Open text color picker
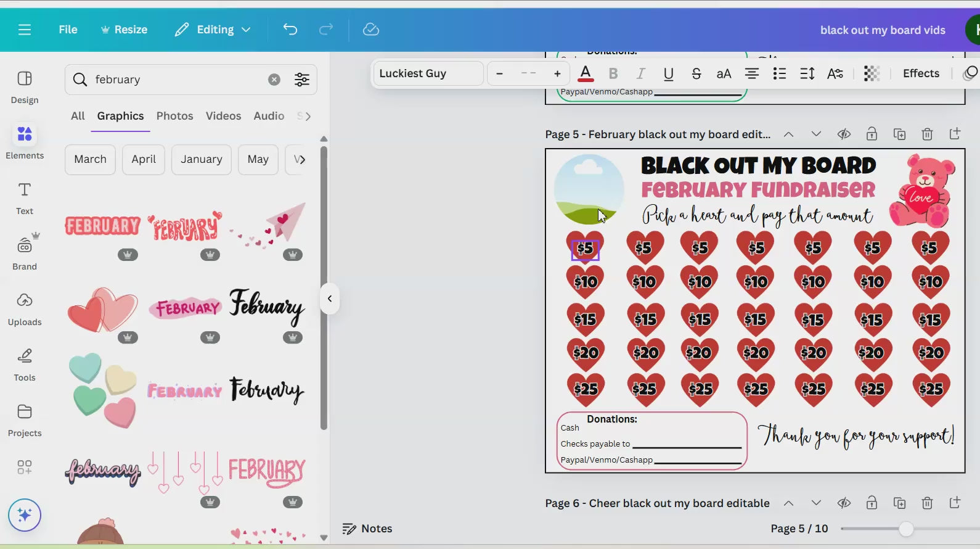The width and height of the screenshot is (980, 549). click(x=586, y=73)
